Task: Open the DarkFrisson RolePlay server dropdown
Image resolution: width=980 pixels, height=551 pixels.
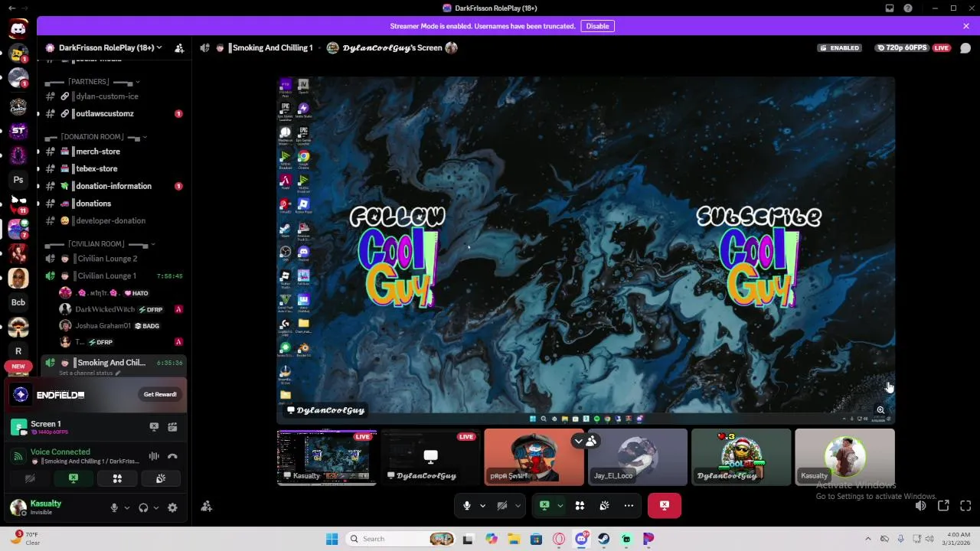Action: (x=110, y=47)
